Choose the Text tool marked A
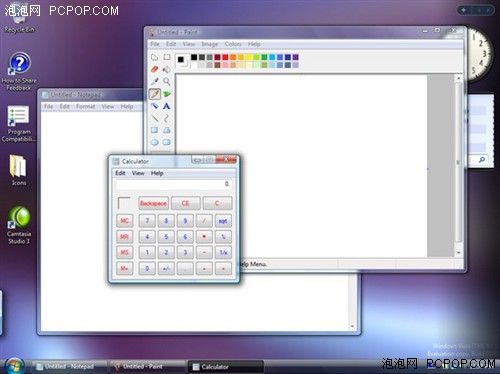Image resolution: width=500 pixels, height=374 pixels. click(x=167, y=106)
